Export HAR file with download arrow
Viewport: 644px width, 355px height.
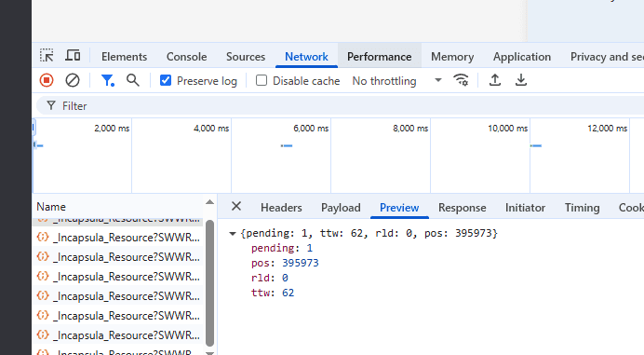(521, 80)
